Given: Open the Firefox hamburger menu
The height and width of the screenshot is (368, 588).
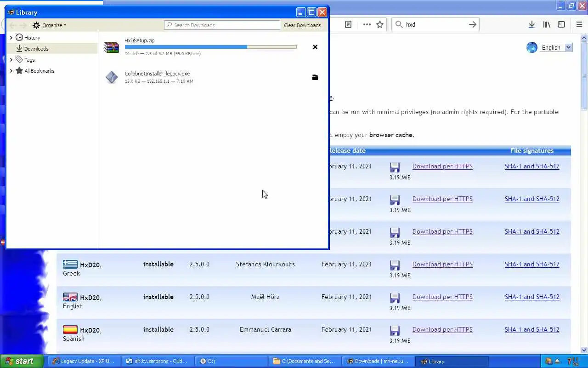Looking at the screenshot, I should click(579, 25).
